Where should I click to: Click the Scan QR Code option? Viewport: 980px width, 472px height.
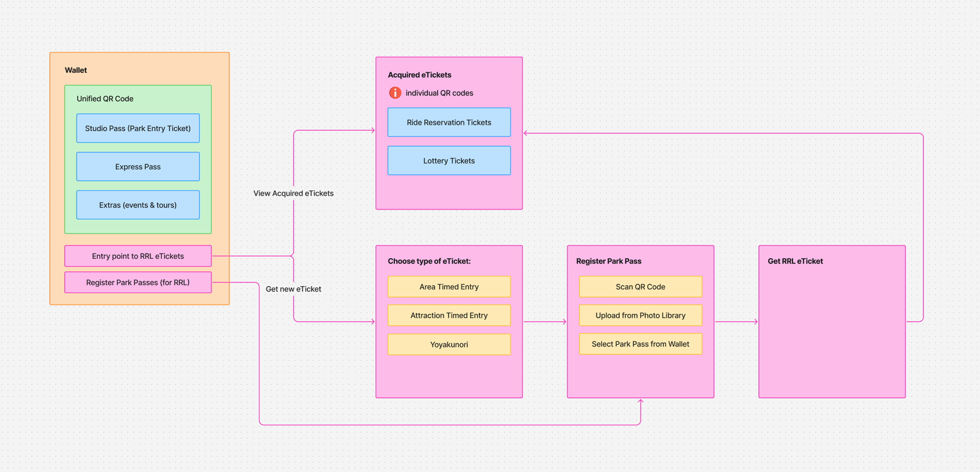tap(640, 287)
